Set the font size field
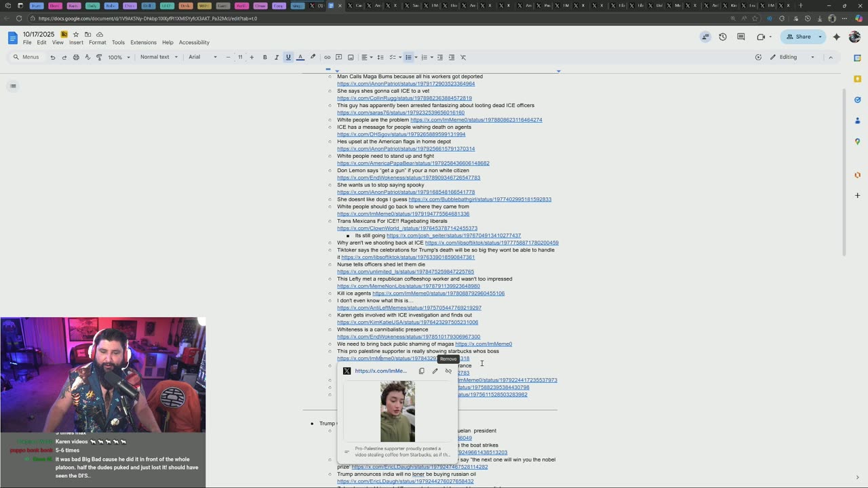Viewport: 868px width, 488px height. [x=240, y=58]
